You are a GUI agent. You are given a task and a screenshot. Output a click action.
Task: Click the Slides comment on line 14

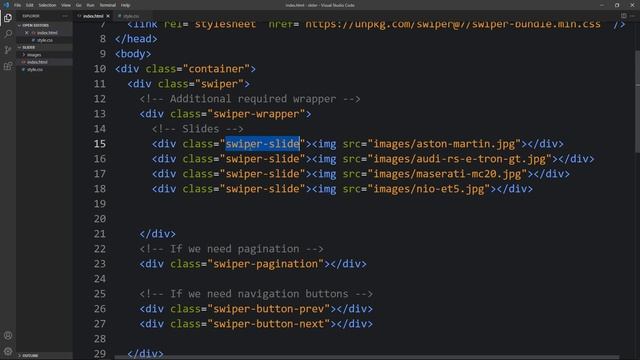tap(198, 129)
